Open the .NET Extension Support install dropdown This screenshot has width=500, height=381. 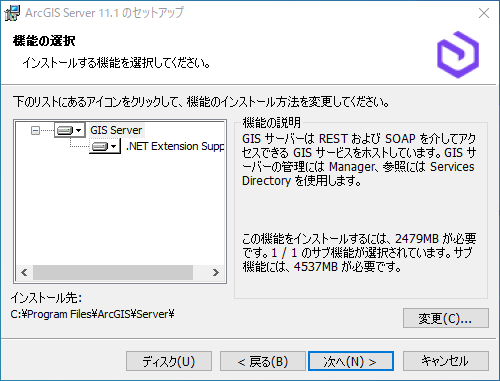pyautogui.click(x=104, y=146)
